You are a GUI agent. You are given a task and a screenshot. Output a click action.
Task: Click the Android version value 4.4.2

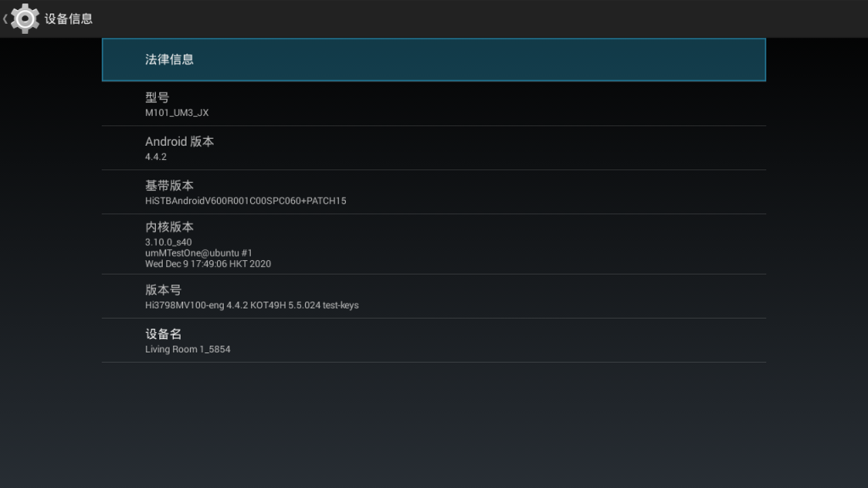[x=156, y=157]
